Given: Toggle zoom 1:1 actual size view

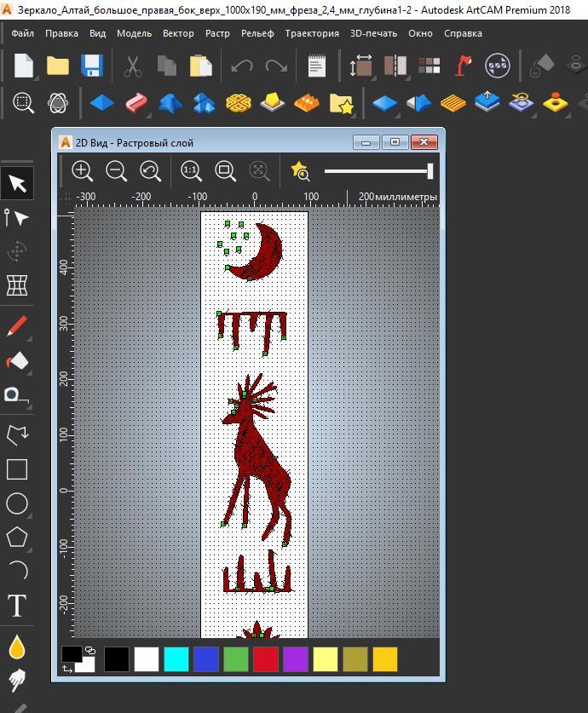Looking at the screenshot, I should [191, 171].
